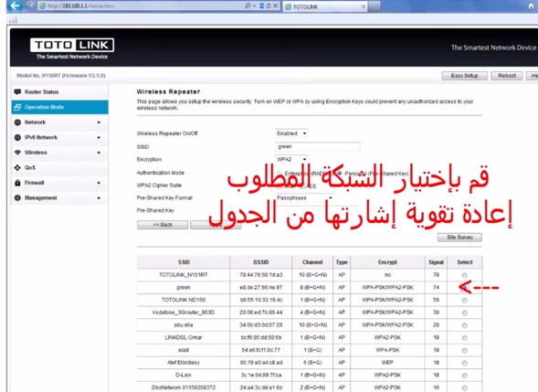
Task: Open QoS menu item
Action: (x=59, y=167)
